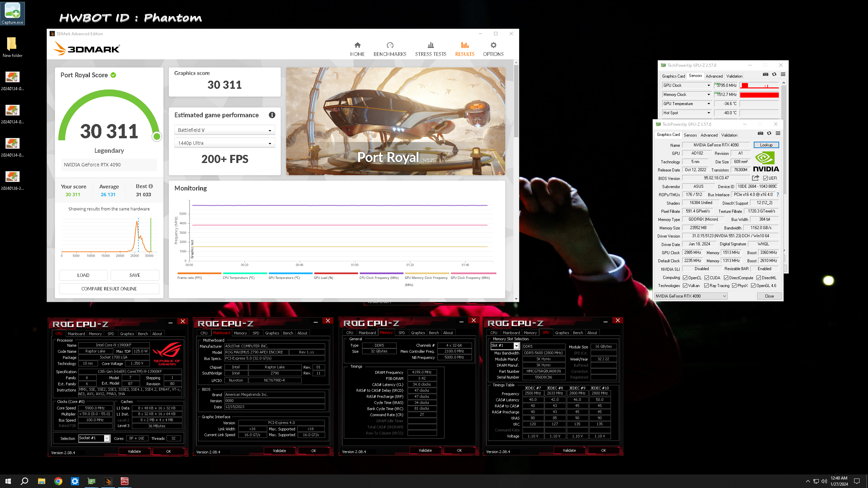
Task: Open Bench tab in CPU-Z Mainboard window
Action: (288, 333)
